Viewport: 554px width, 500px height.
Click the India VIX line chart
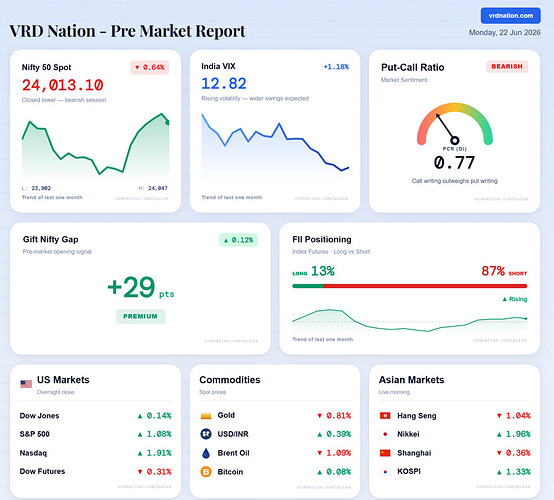(275, 144)
